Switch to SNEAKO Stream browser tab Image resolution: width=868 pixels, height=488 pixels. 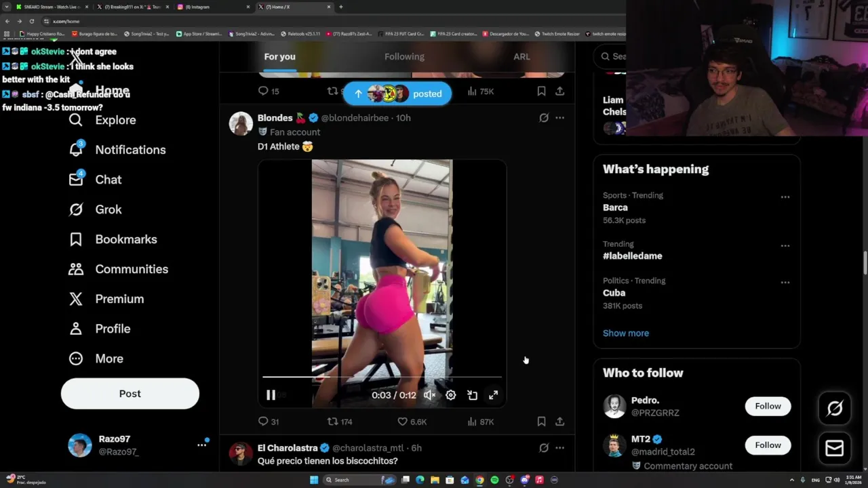click(x=51, y=7)
